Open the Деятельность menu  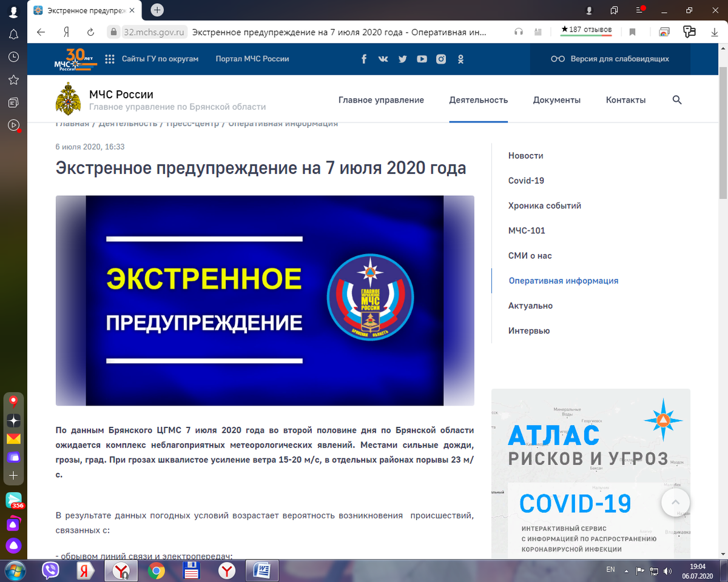(x=478, y=100)
